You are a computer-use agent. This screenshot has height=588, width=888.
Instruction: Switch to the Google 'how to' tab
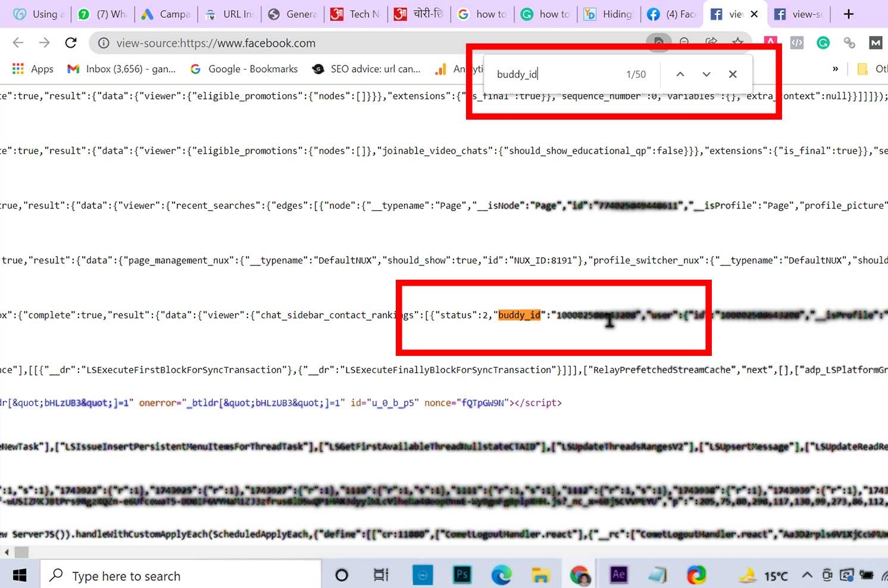pyautogui.click(x=483, y=14)
